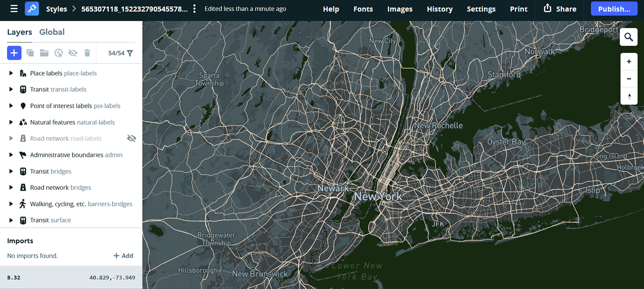The height and width of the screenshot is (289, 644).
Task: Zoom in with the plus map control
Action: click(629, 61)
